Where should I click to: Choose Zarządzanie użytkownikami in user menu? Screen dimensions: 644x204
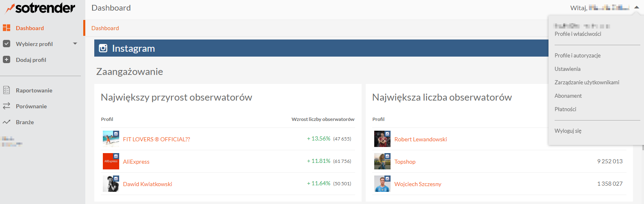[586, 82]
